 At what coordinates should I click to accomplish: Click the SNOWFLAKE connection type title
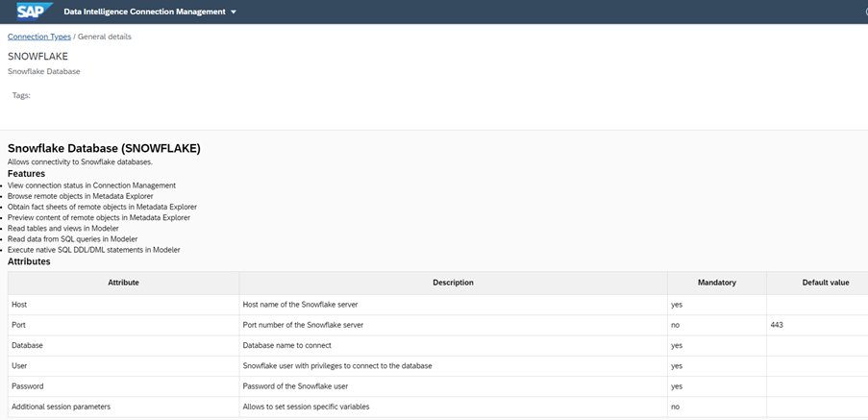(x=37, y=57)
